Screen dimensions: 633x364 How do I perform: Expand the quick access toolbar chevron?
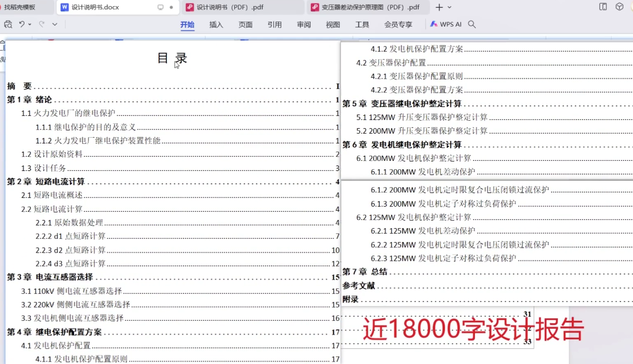[x=55, y=24]
